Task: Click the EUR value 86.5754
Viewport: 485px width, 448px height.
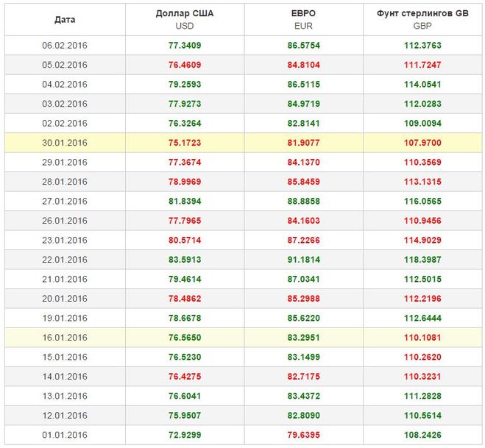Action: [303, 46]
